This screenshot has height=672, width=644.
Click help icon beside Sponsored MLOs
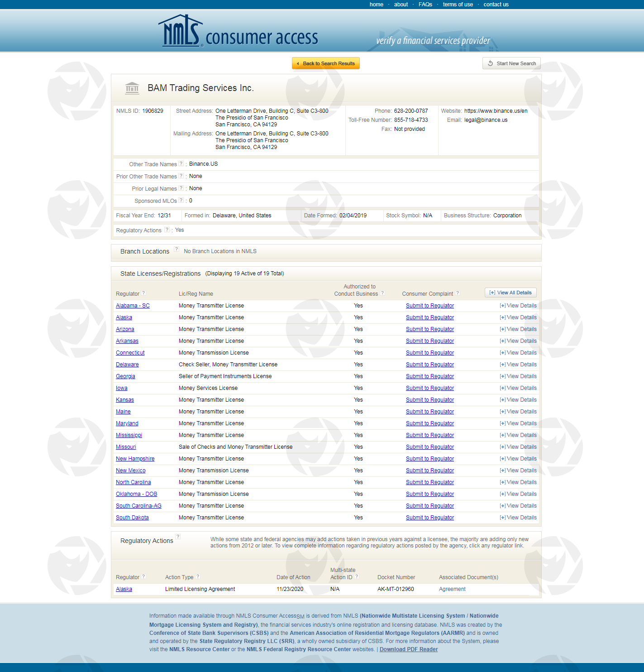click(x=181, y=200)
